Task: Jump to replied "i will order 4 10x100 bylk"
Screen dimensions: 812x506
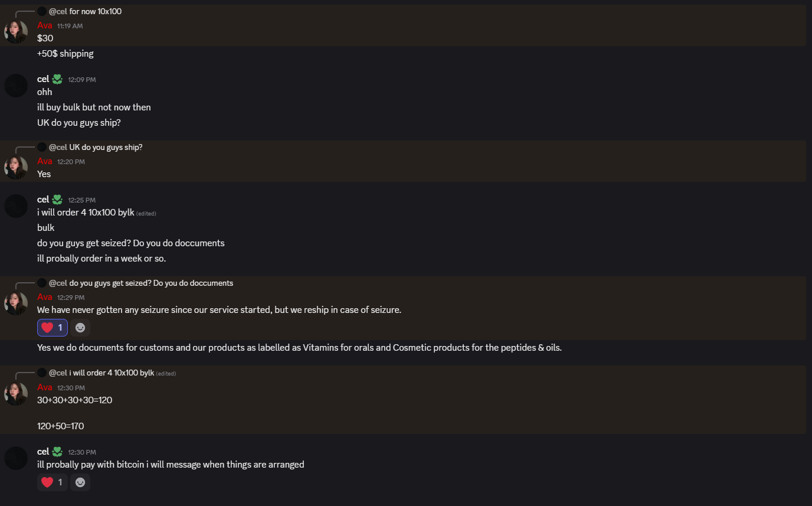Action: tap(112, 373)
